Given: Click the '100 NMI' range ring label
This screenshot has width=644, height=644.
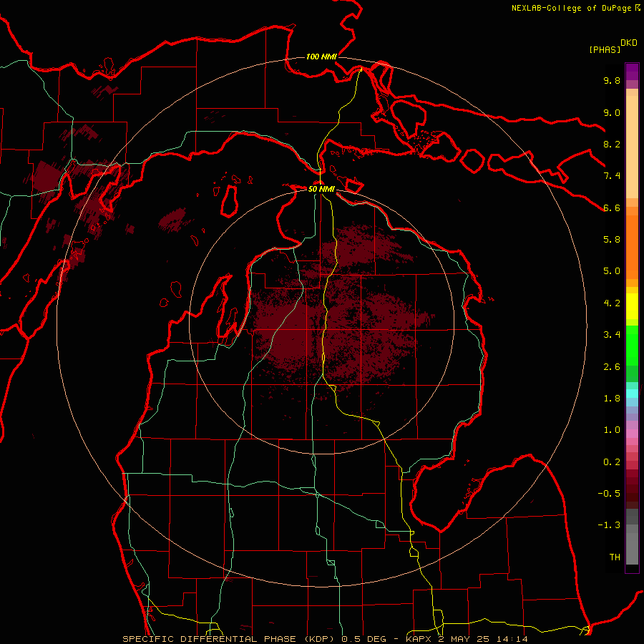Looking at the screenshot, I should pyautogui.click(x=321, y=57).
